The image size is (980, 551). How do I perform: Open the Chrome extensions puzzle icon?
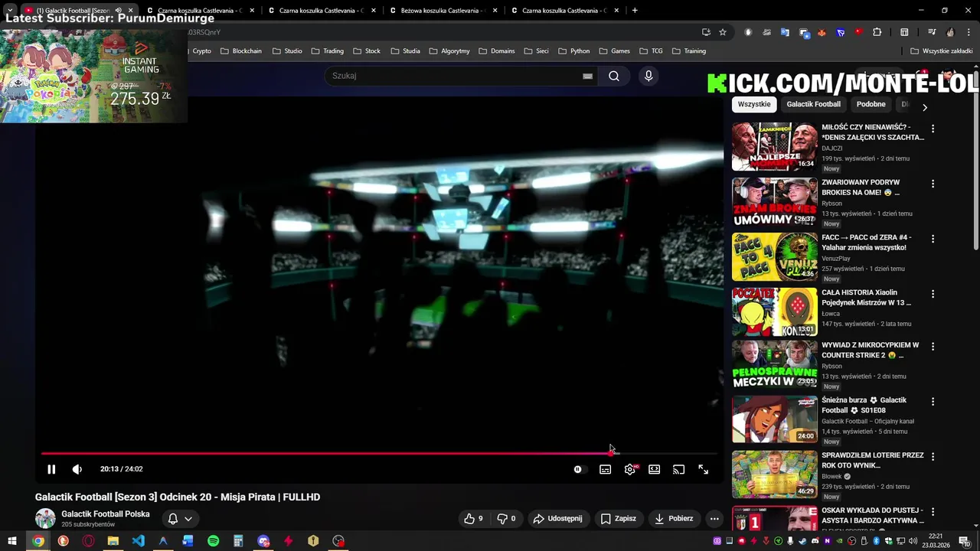pos(877,32)
